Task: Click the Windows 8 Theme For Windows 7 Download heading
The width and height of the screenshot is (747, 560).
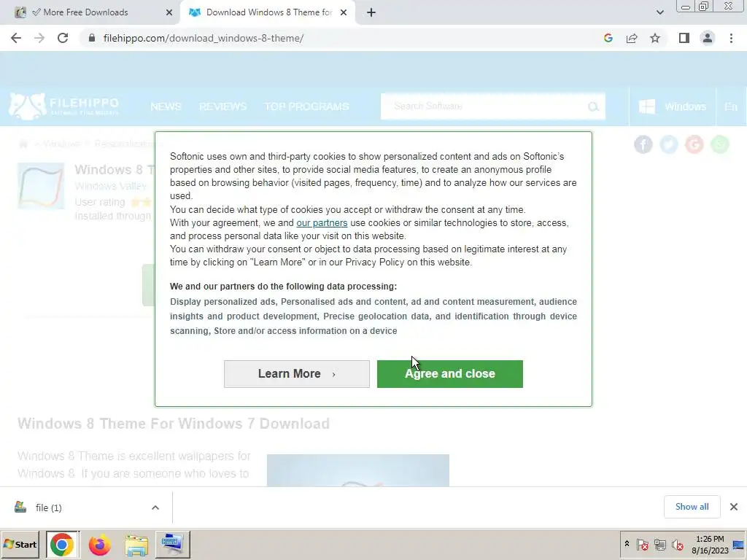Action: coord(174,424)
